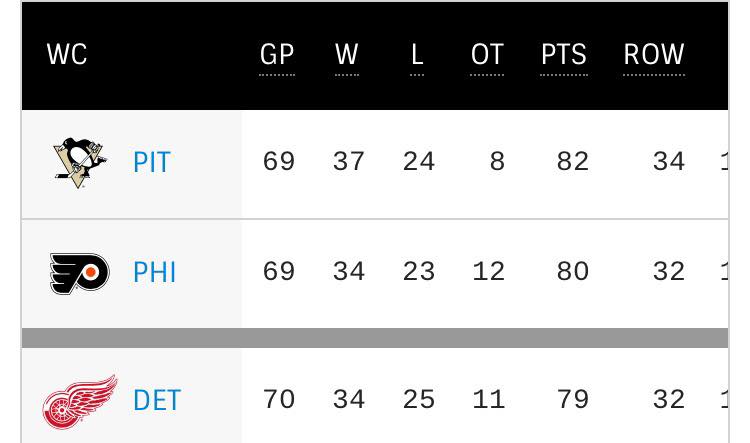
Task: Select Detroit's 79 points cell
Action: tap(573, 399)
